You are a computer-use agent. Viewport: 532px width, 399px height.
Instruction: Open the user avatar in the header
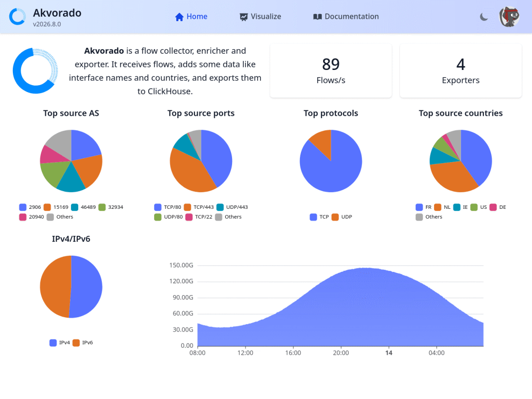509,17
